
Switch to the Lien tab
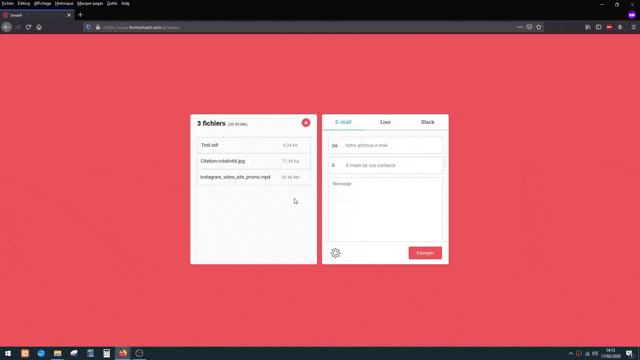pos(385,122)
